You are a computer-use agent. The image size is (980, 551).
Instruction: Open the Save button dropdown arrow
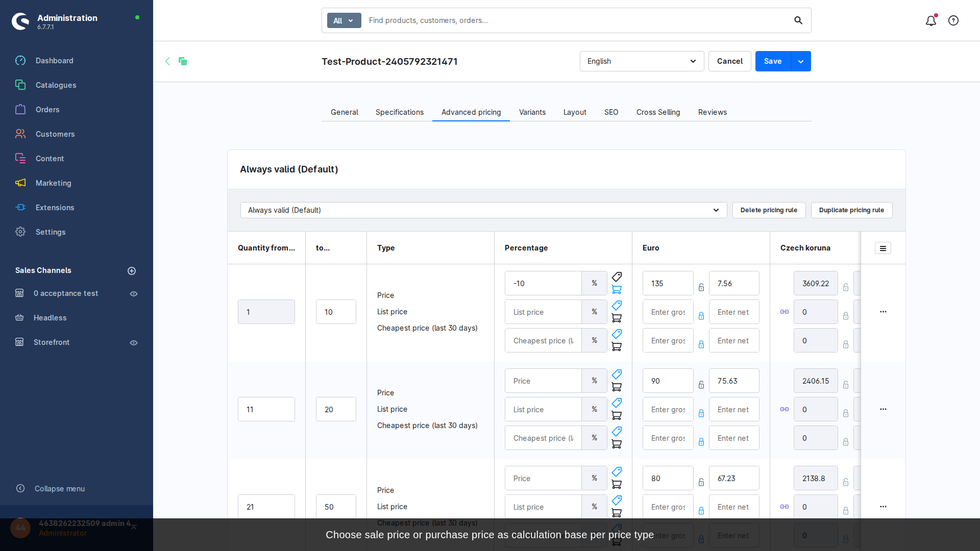[x=801, y=61]
